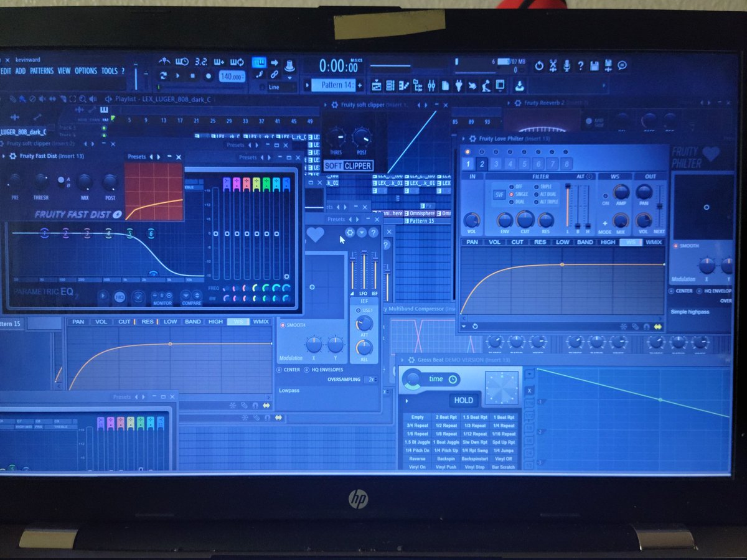Click the speech bubble news icon
The width and height of the screenshot is (747, 560).
coord(621,65)
